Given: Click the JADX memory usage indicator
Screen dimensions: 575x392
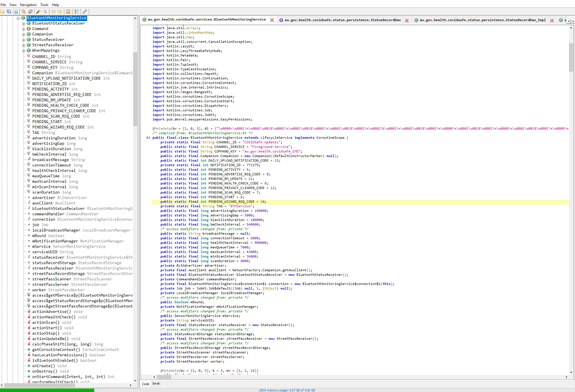Looking at the screenshot, I should pyautogui.click(x=287, y=390).
